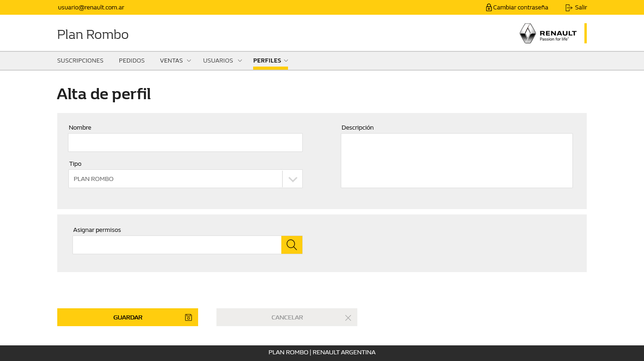This screenshot has width=644, height=361.
Task: Focus the Nombre input field
Action: point(186,143)
